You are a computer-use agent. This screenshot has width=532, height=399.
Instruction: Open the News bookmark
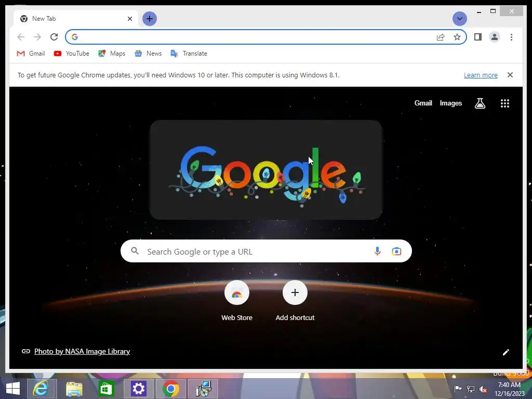click(x=148, y=54)
